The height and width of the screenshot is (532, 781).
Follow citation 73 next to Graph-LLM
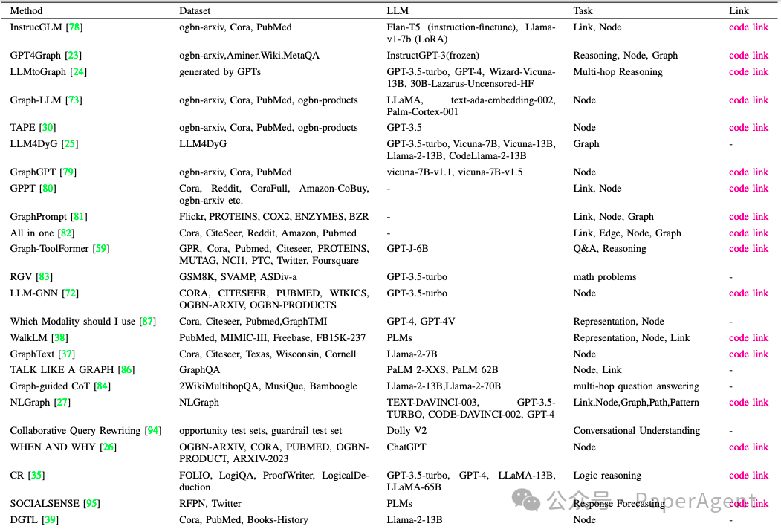(74, 100)
